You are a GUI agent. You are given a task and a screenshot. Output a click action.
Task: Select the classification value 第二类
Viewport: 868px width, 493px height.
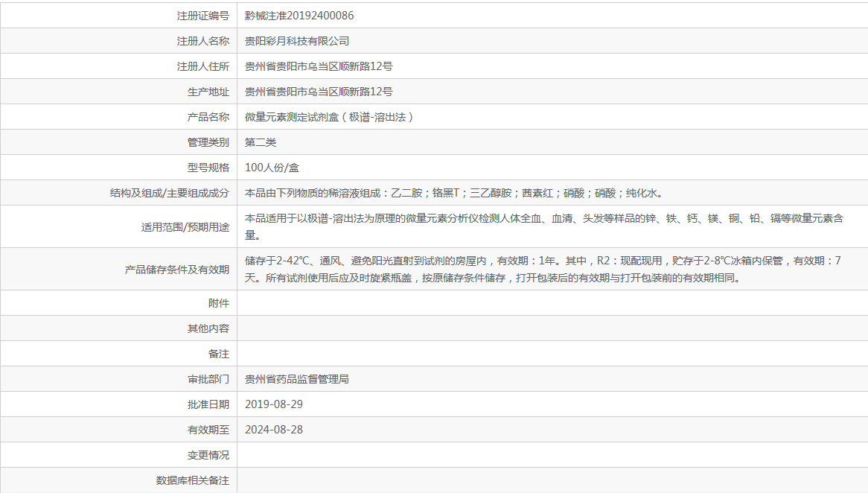click(258, 141)
